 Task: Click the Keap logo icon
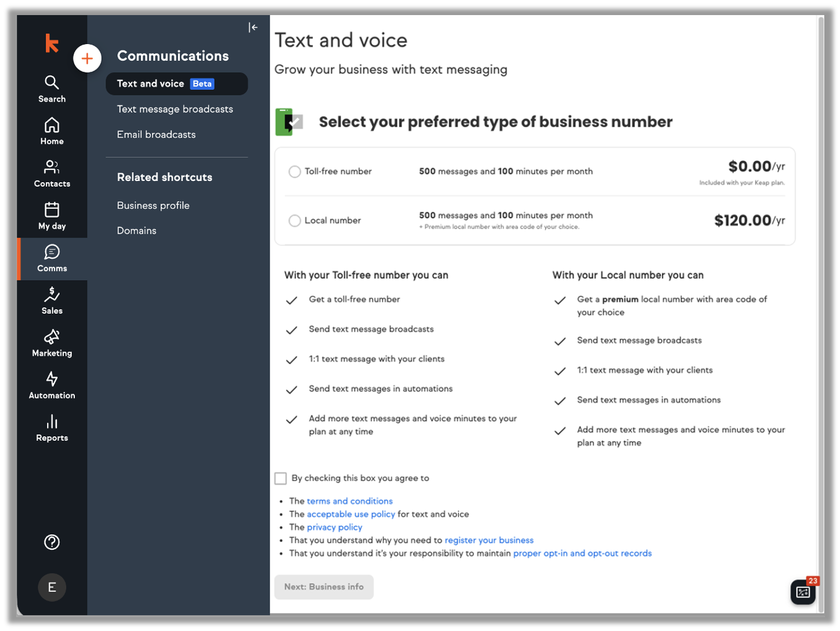pos(52,43)
